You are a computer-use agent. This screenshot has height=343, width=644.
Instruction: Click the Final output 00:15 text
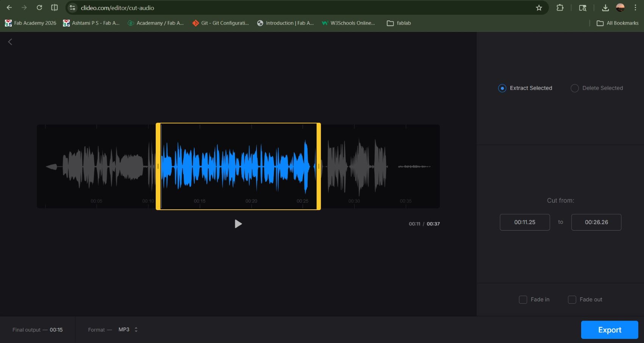(38, 330)
